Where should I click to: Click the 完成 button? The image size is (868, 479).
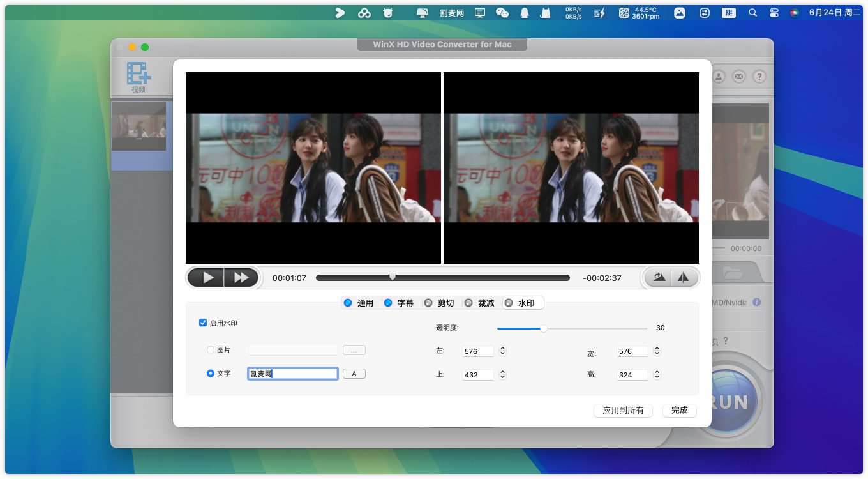pos(679,411)
